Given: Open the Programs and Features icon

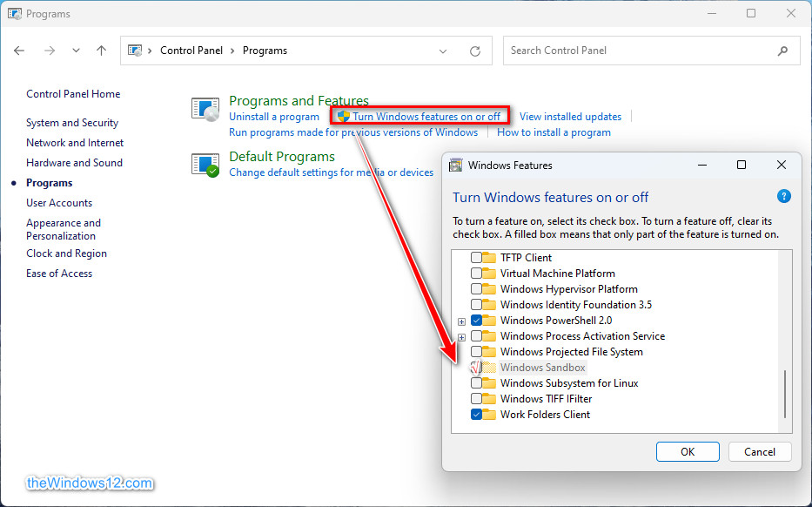Looking at the screenshot, I should (205, 110).
